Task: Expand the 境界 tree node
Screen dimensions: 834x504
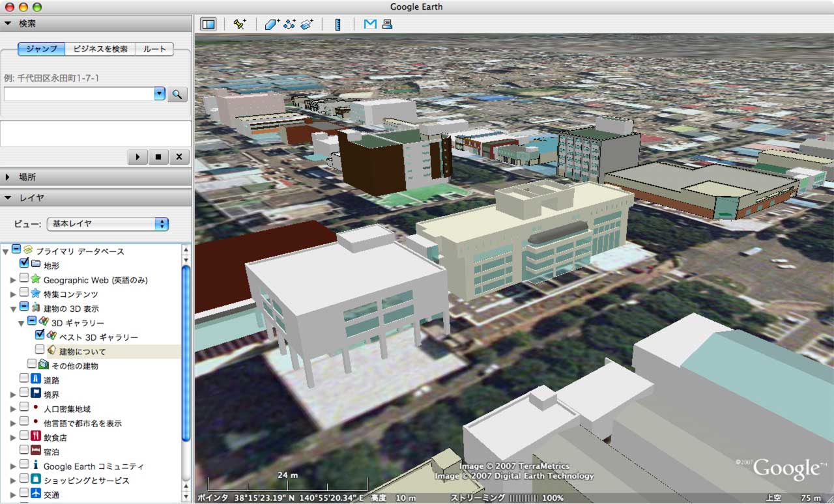Action: coord(13,395)
